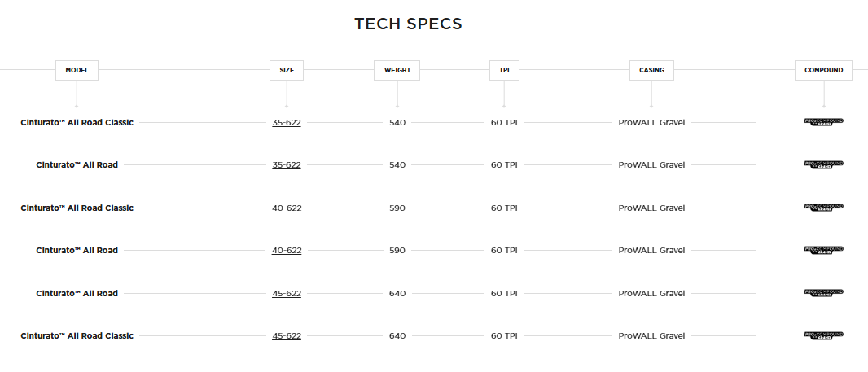The width and height of the screenshot is (868, 372).
Task: Open 35-622 size link for All Road Classic
Action: [x=287, y=122]
